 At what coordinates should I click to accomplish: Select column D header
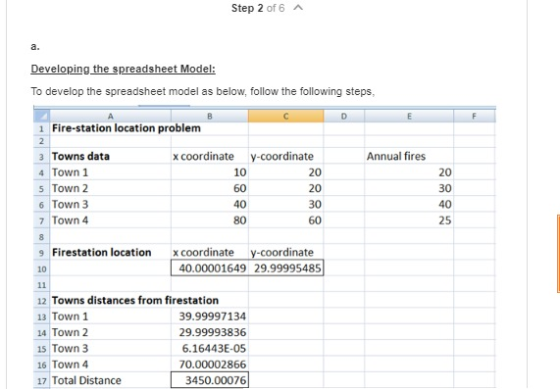(x=344, y=116)
